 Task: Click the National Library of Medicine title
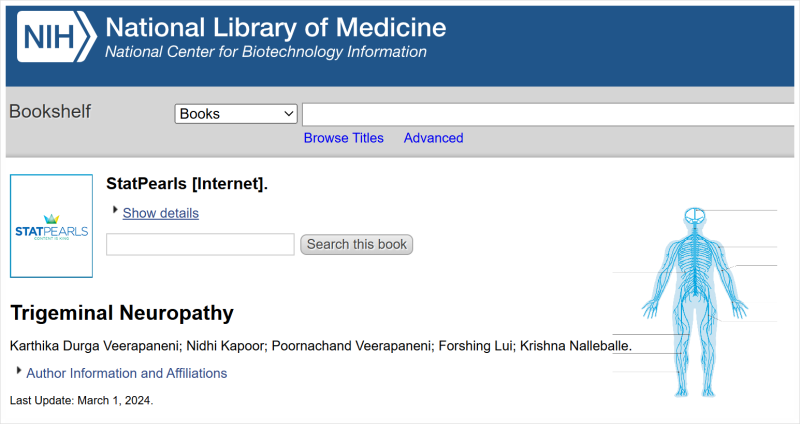[276, 27]
